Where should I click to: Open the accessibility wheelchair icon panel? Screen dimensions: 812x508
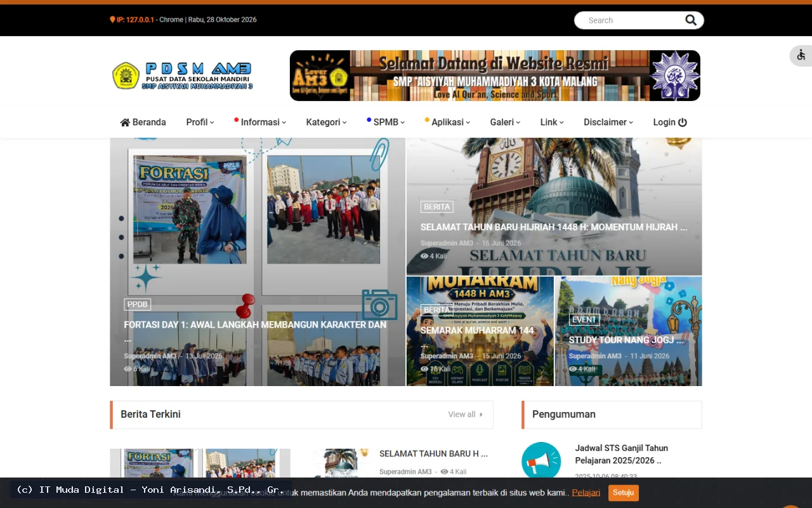click(801, 55)
